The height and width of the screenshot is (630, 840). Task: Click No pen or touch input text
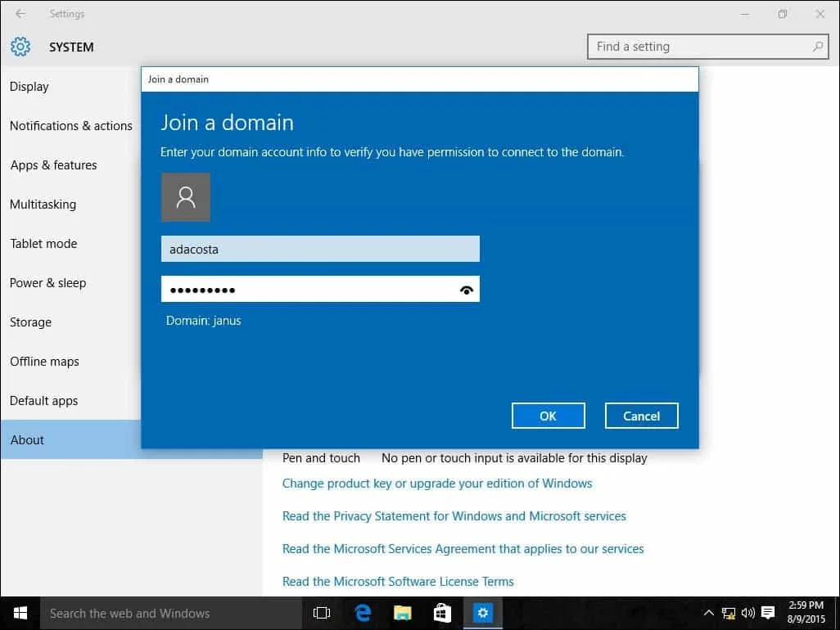[514, 458]
